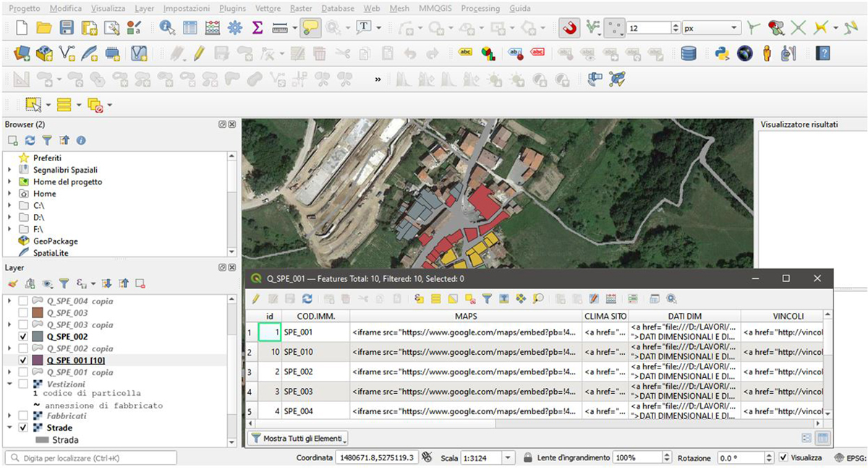This screenshot has width=868, height=469.
Task: Toggle visibility checkbox of Q_SPE_001 [10]
Action: [x=23, y=360]
